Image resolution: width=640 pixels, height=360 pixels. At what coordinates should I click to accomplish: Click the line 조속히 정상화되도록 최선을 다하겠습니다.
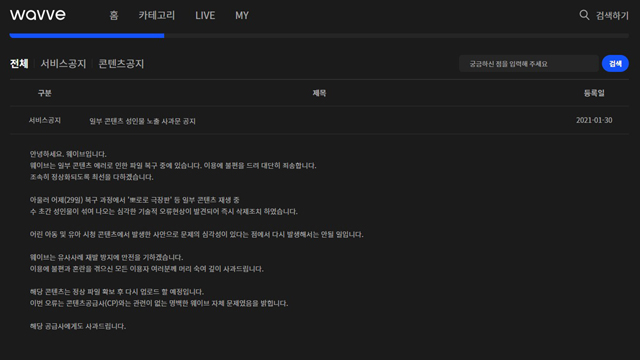[91, 177]
